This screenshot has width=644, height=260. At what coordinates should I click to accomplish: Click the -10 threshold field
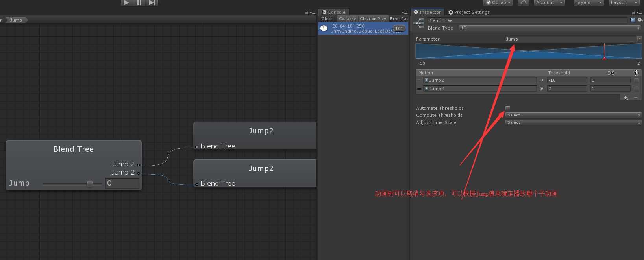pyautogui.click(x=567, y=80)
